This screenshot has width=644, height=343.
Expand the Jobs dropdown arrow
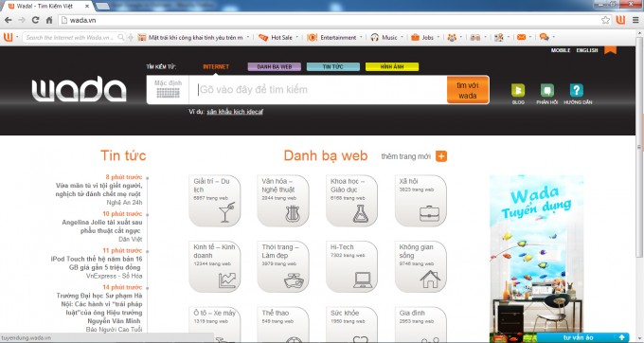tap(438, 37)
